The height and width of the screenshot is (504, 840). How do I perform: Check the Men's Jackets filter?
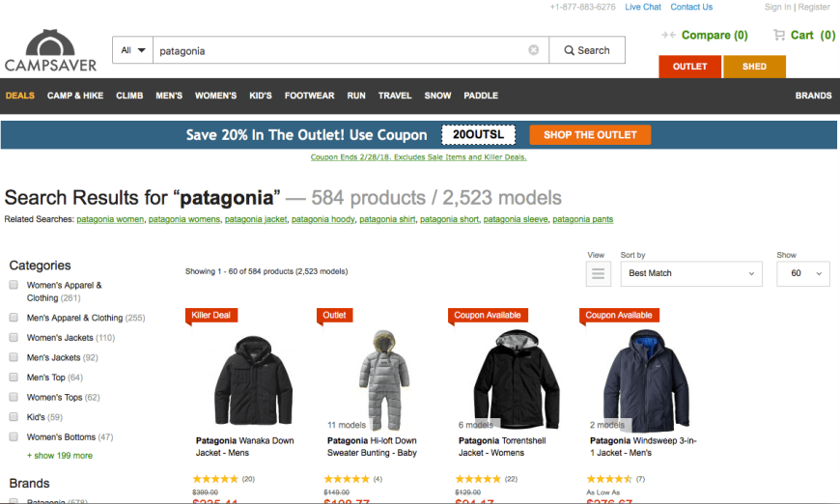click(14, 357)
